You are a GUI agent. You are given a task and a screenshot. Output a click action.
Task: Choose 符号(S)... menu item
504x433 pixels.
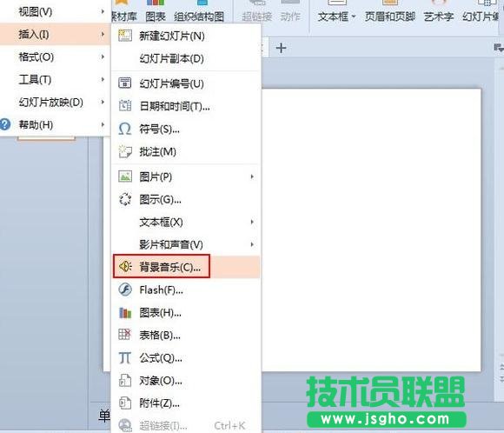click(186, 129)
